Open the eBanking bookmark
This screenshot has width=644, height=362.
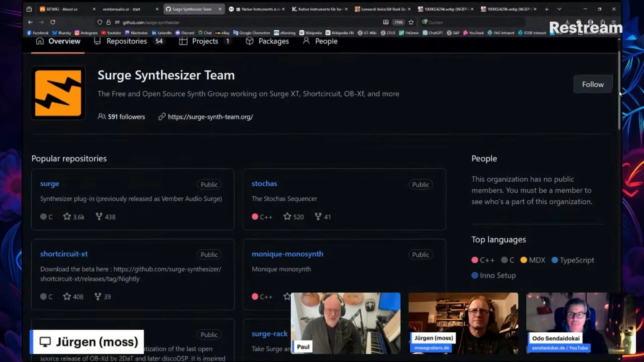coord(285,33)
